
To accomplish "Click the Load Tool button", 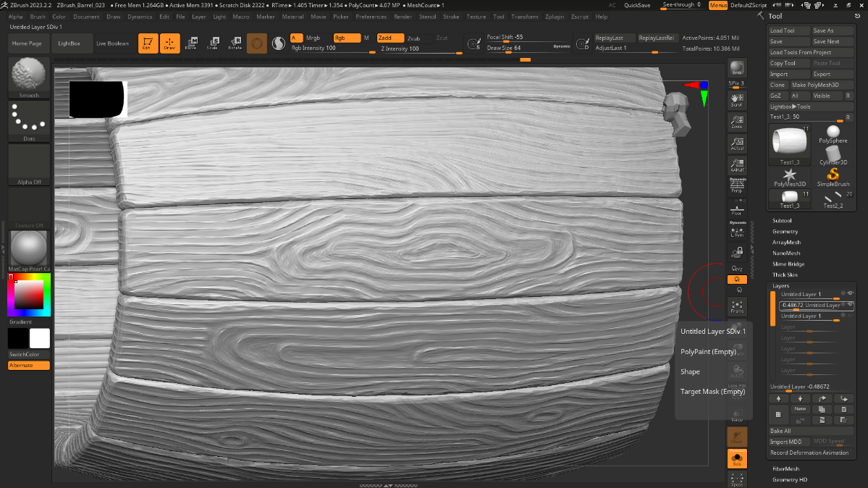I will pos(789,30).
